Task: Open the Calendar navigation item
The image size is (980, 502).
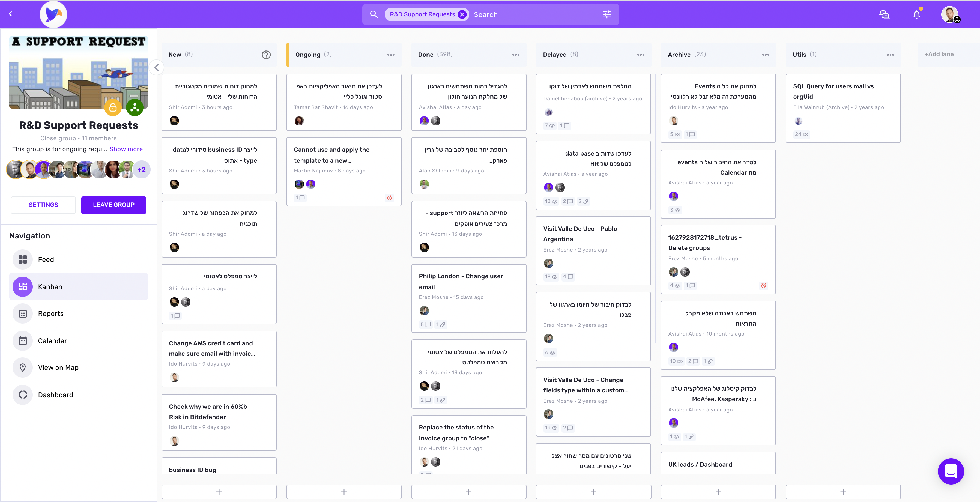Action: [x=52, y=341]
